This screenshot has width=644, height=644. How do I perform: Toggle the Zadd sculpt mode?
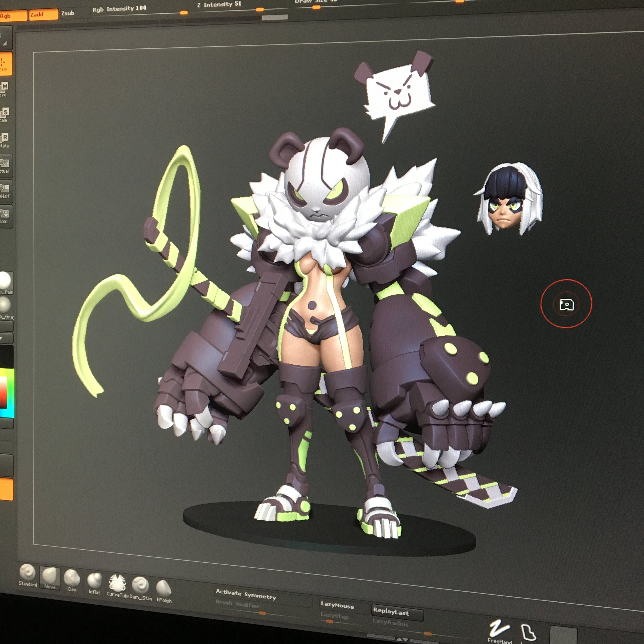(43, 14)
